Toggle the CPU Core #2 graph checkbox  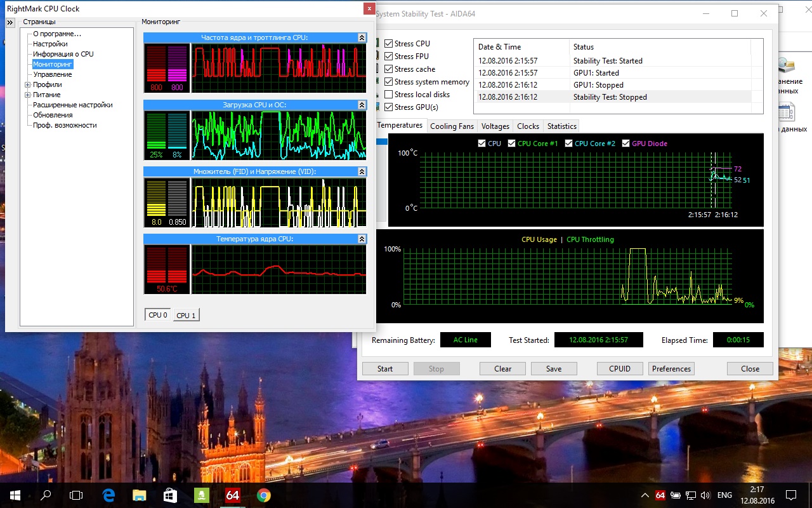[x=568, y=144]
